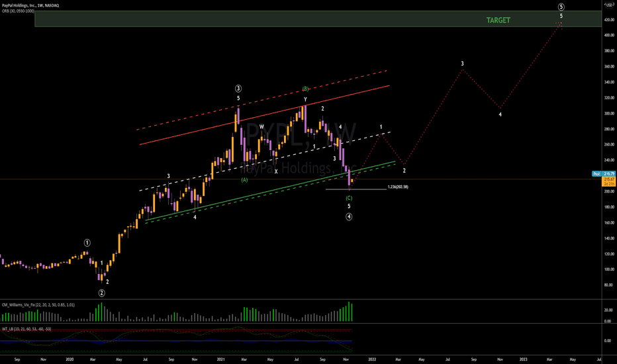Click the green (A) wave label

[x=244, y=180]
